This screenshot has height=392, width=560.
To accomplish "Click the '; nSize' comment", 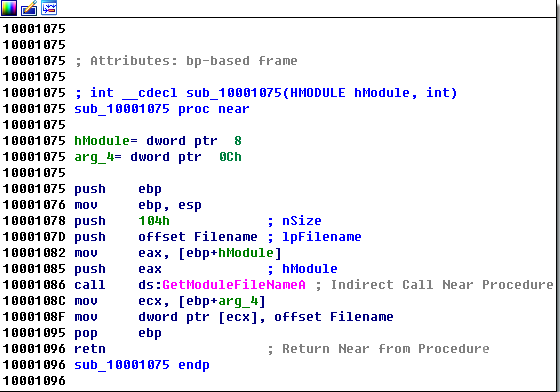I will point(294,221).
